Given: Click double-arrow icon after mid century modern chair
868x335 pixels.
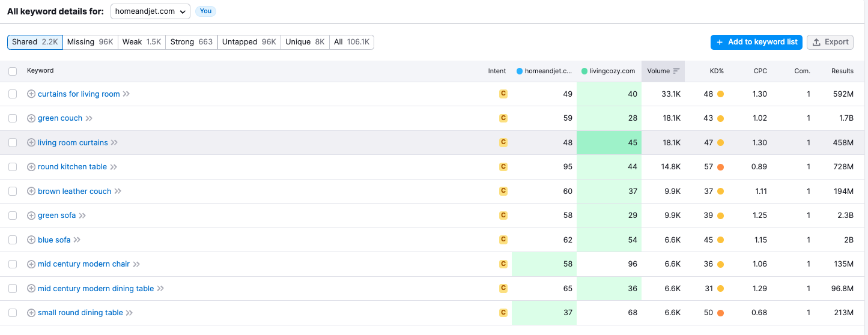Looking at the screenshot, I should 136,264.
